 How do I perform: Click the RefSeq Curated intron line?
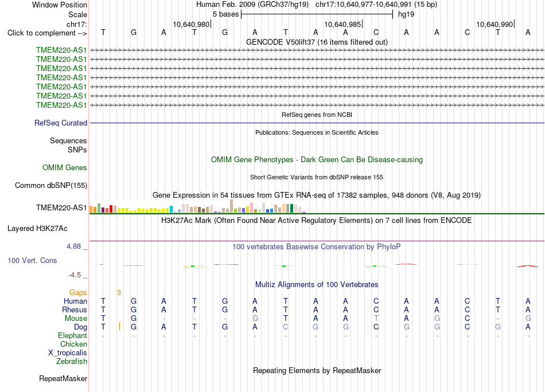point(317,123)
